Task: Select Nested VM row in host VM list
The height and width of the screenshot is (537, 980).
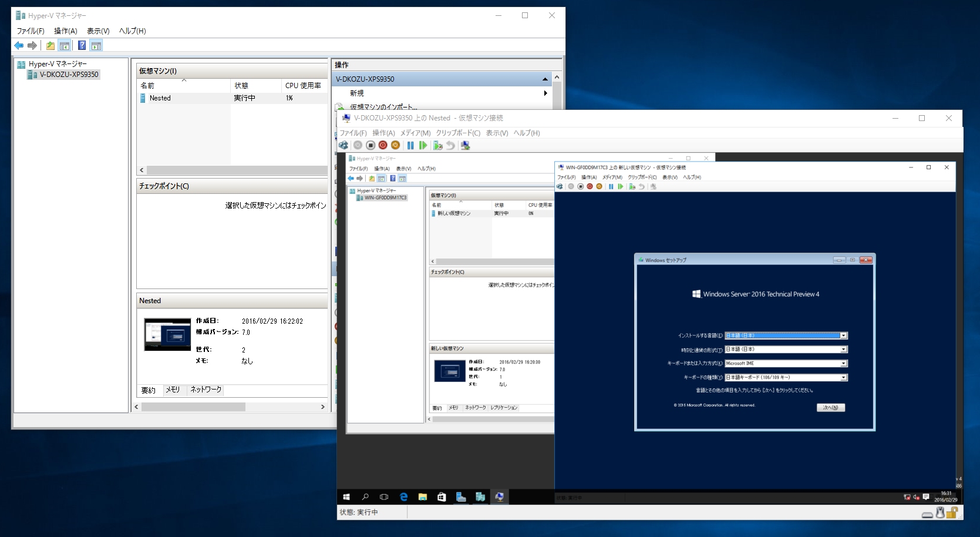Action: coord(232,98)
